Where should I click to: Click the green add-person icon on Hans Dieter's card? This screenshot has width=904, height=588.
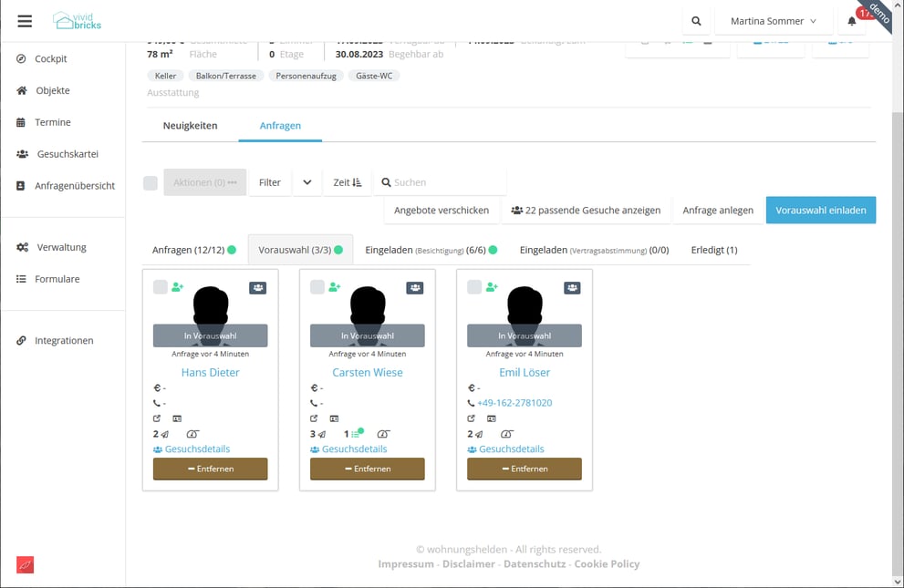(178, 287)
